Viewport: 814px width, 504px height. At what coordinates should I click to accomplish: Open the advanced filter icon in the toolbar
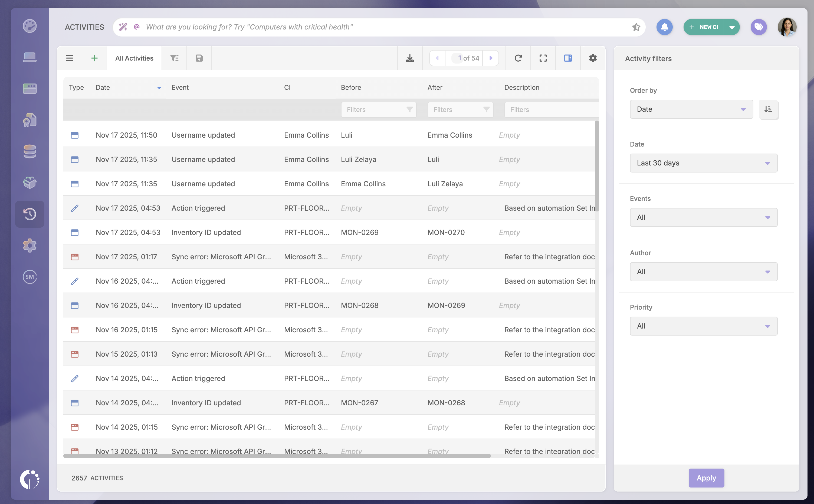coord(174,58)
